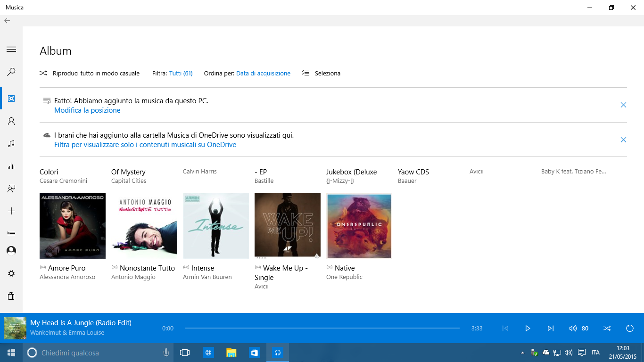
Task: Open the Filtra 'Tutti (61)' dropdown
Action: click(x=181, y=73)
